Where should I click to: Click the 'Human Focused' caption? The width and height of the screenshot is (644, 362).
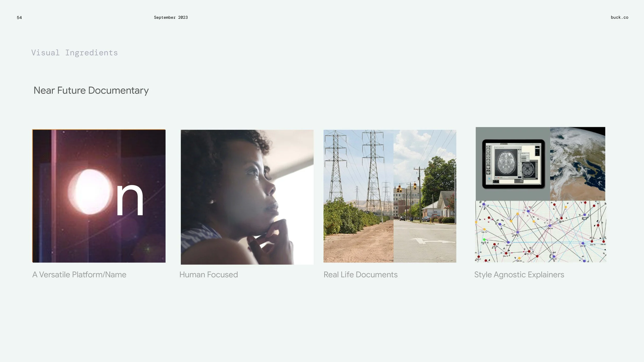click(x=209, y=274)
